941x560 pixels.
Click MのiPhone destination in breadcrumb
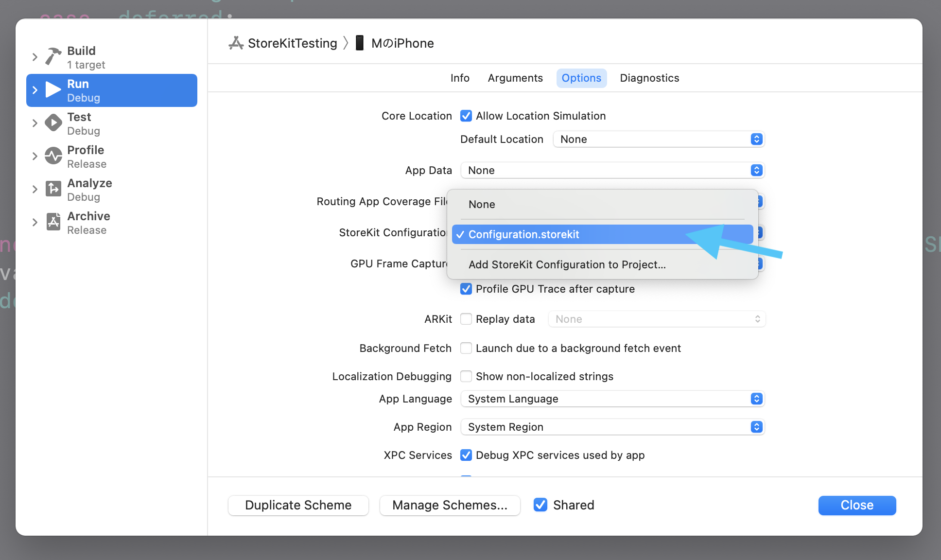[x=402, y=43]
